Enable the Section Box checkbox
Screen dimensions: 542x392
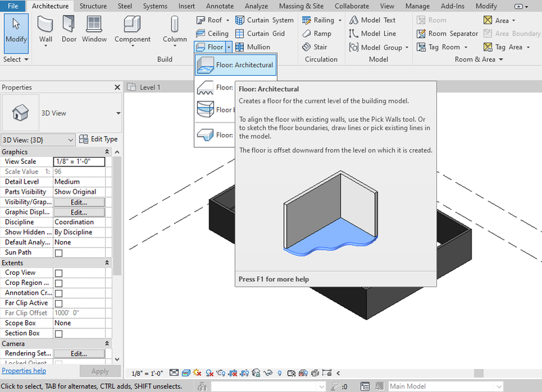tap(59, 334)
